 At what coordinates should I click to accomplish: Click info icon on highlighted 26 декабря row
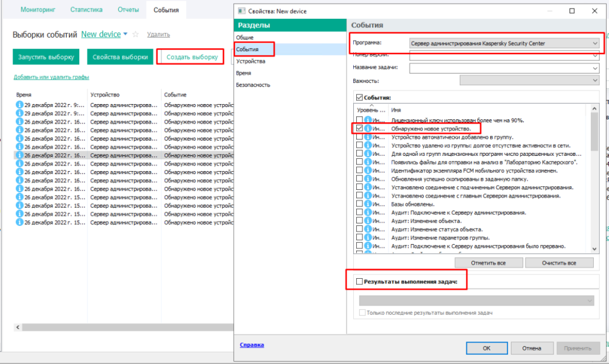click(x=19, y=155)
